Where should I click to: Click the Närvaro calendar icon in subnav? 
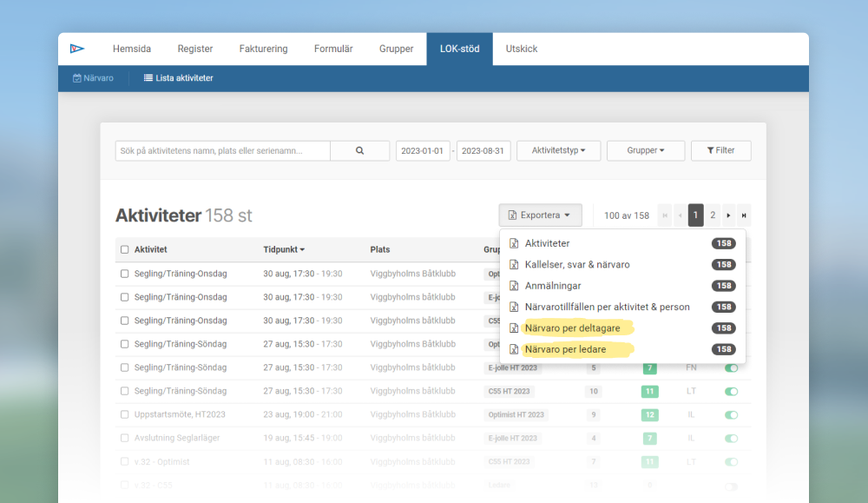point(77,78)
